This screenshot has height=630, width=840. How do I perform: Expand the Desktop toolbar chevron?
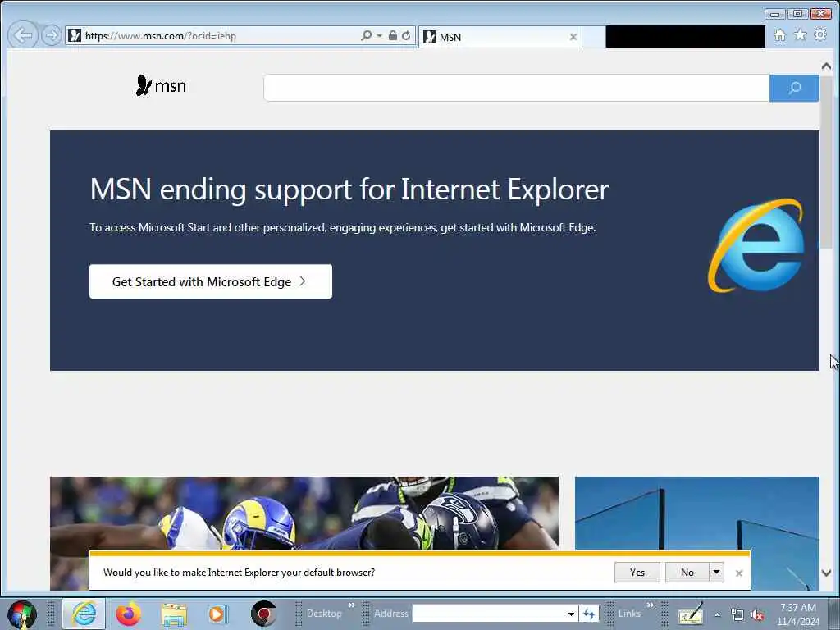(x=351, y=605)
